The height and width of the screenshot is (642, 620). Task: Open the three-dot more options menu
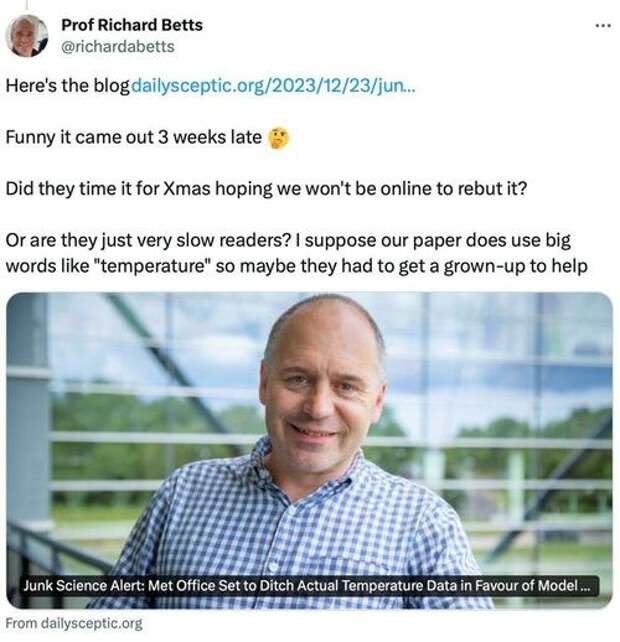pyautogui.click(x=603, y=26)
